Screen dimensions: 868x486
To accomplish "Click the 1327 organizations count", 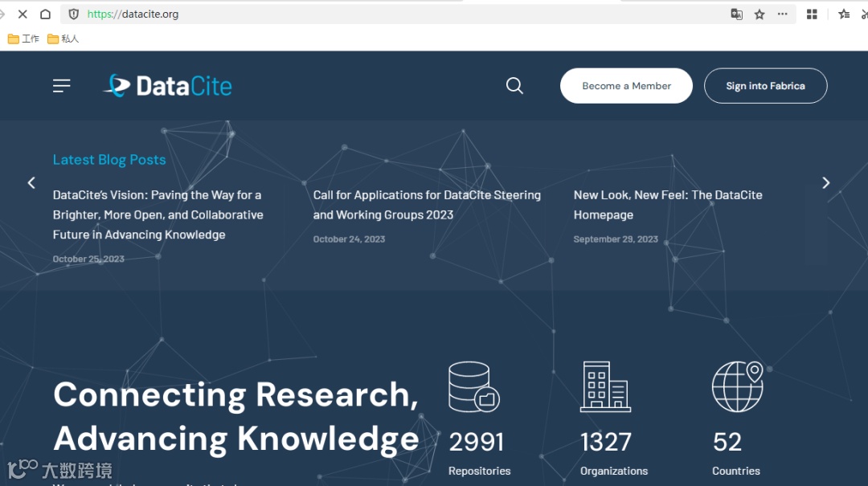I will (606, 443).
